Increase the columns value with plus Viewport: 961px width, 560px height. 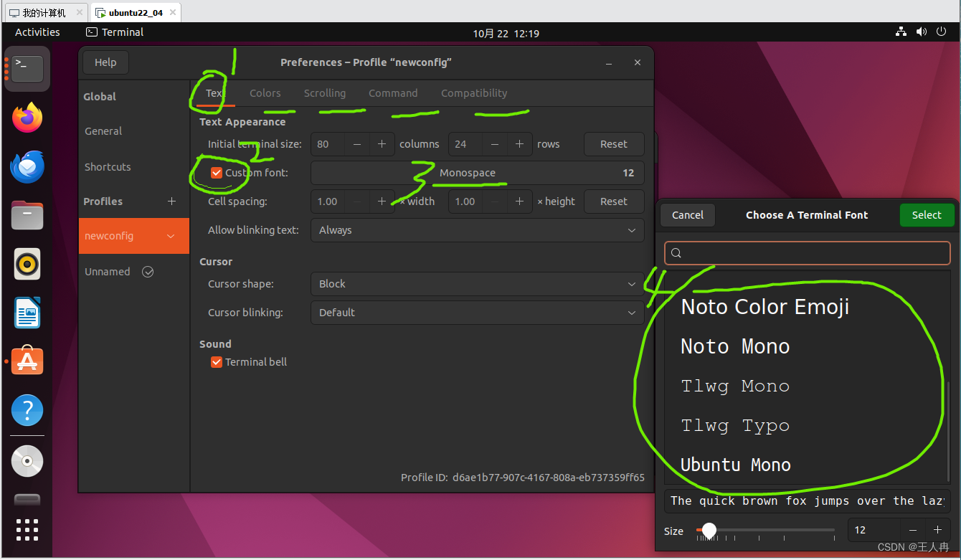[x=382, y=144]
